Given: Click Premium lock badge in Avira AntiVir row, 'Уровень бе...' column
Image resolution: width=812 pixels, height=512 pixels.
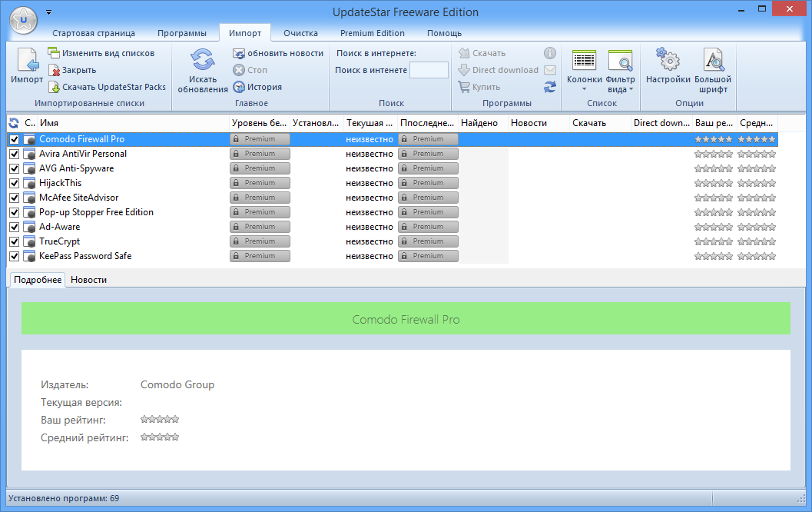Looking at the screenshot, I should (x=260, y=154).
